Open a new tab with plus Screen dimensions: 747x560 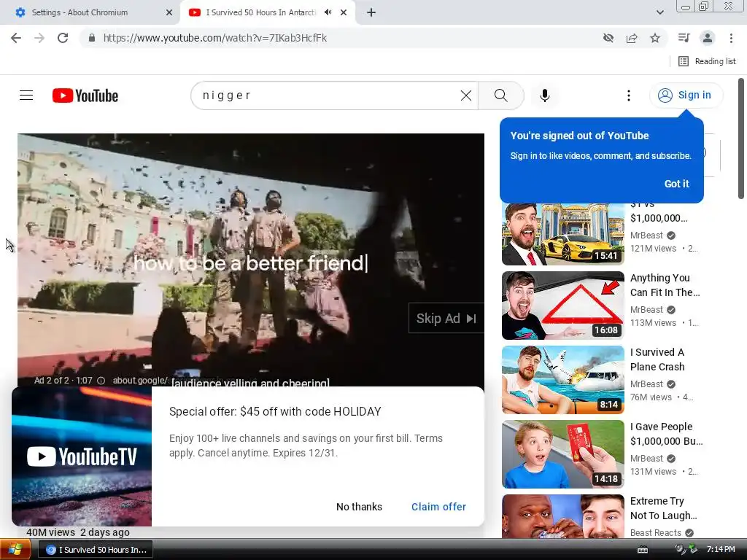click(371, 12)
